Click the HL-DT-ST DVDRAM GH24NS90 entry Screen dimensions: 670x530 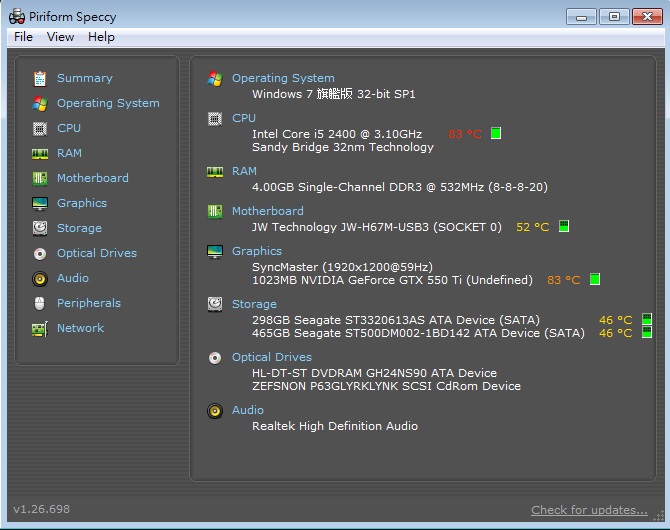point(374,373)
